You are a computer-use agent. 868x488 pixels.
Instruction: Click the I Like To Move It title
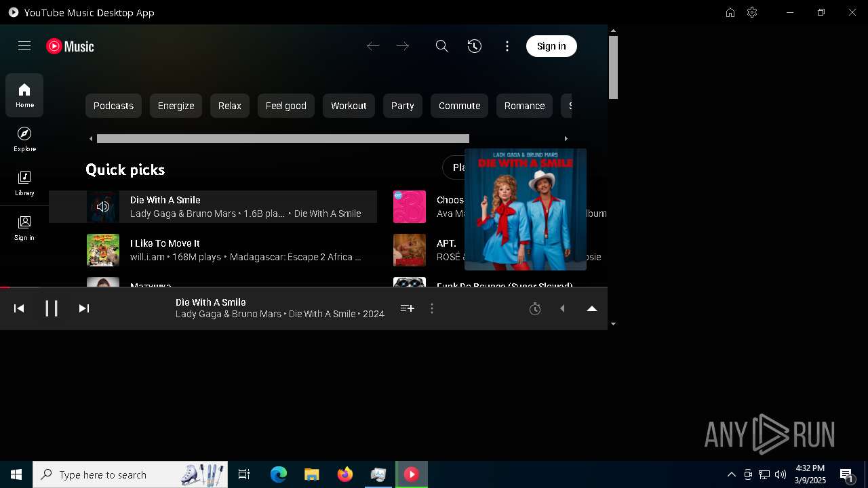(165, 243)
